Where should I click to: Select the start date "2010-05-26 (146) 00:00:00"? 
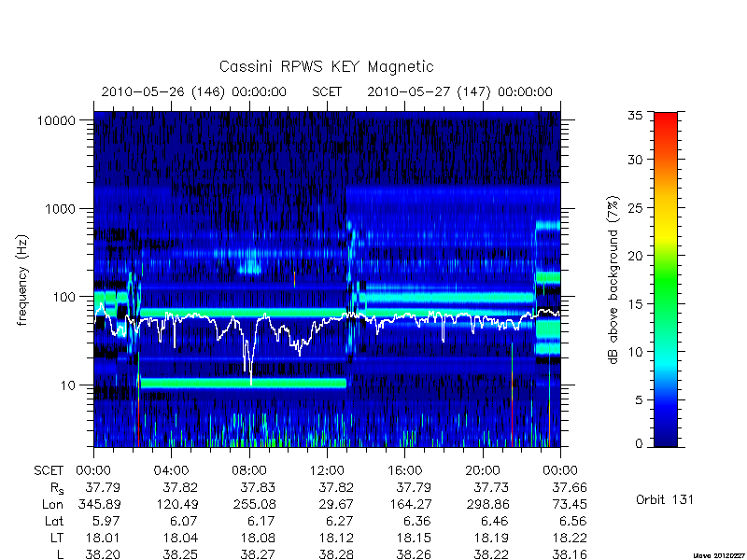pyautogui.click(x=194, y=91)
